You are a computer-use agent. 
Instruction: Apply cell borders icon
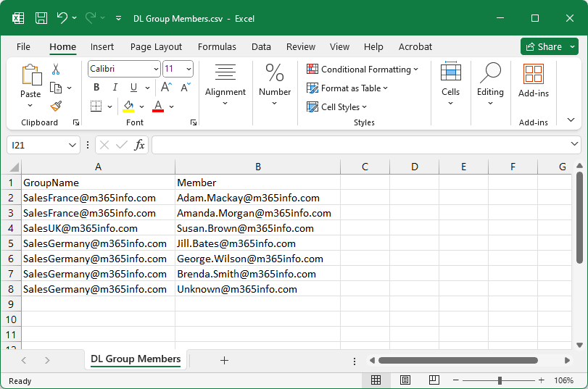pyautogui.click(x=96, y=106)
